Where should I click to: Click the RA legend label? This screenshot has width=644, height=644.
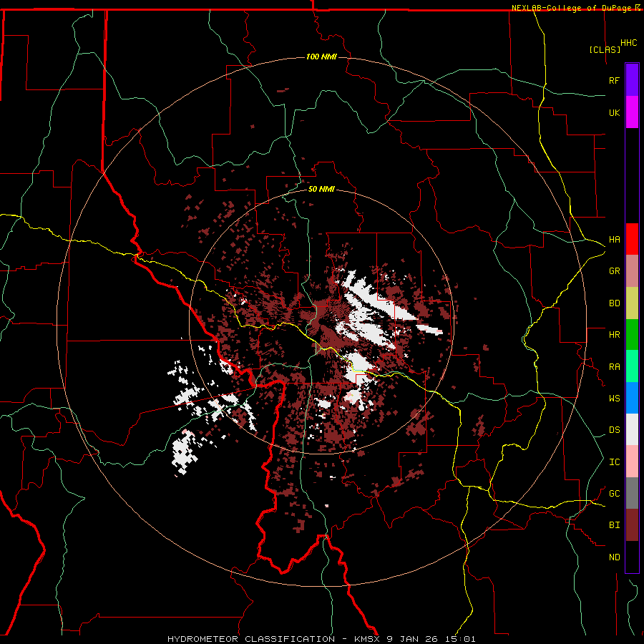(x=614, y=367)
